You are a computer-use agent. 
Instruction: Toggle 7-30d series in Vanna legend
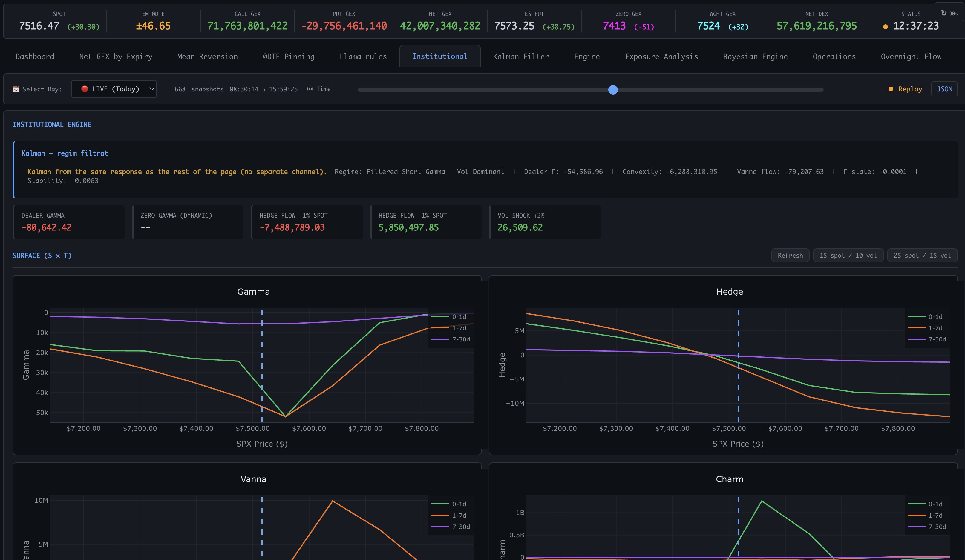tap(451, 527)
